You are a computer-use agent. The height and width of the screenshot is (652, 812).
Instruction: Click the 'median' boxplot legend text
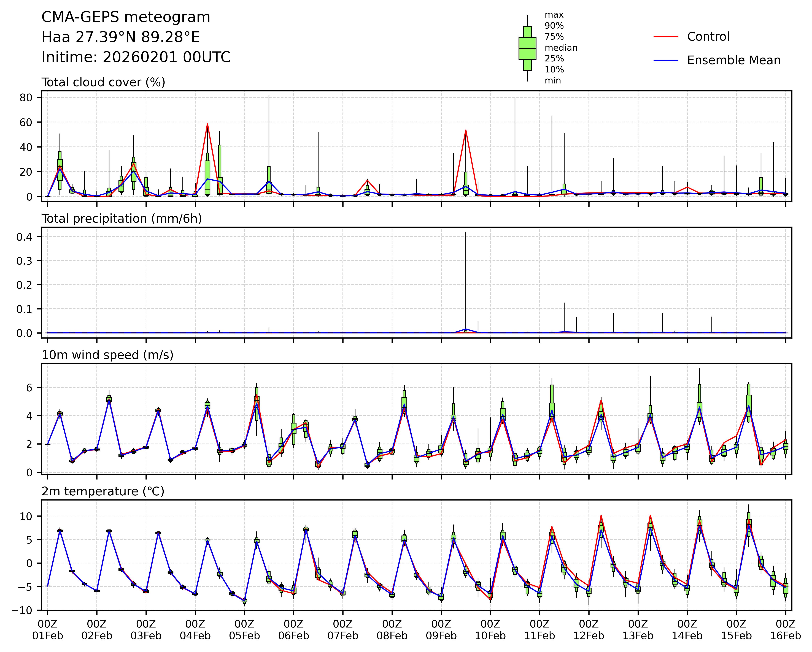point(561,48)
